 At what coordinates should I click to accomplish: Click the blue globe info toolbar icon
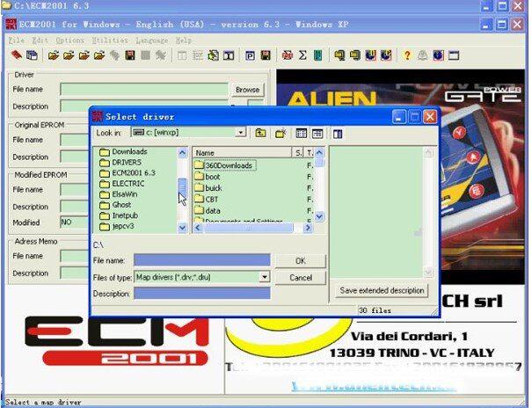tap(438, 55)
